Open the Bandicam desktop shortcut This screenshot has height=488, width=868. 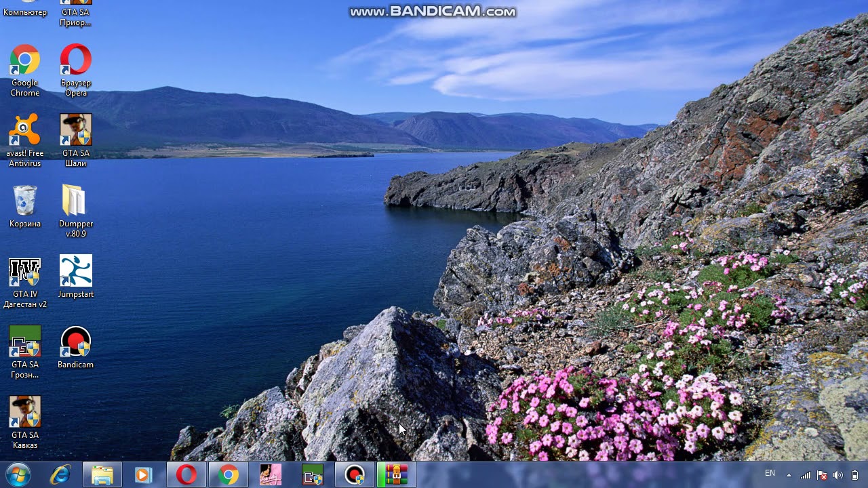pos(76,348)
